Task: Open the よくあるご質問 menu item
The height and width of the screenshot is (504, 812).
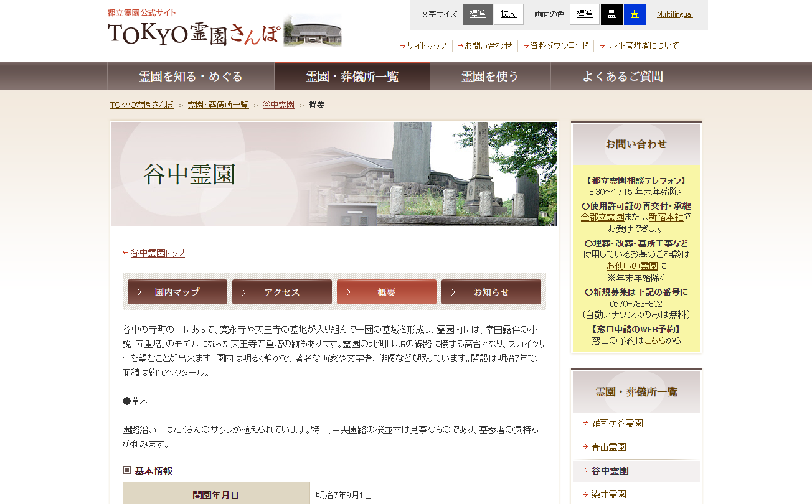Action: [623, 77]
